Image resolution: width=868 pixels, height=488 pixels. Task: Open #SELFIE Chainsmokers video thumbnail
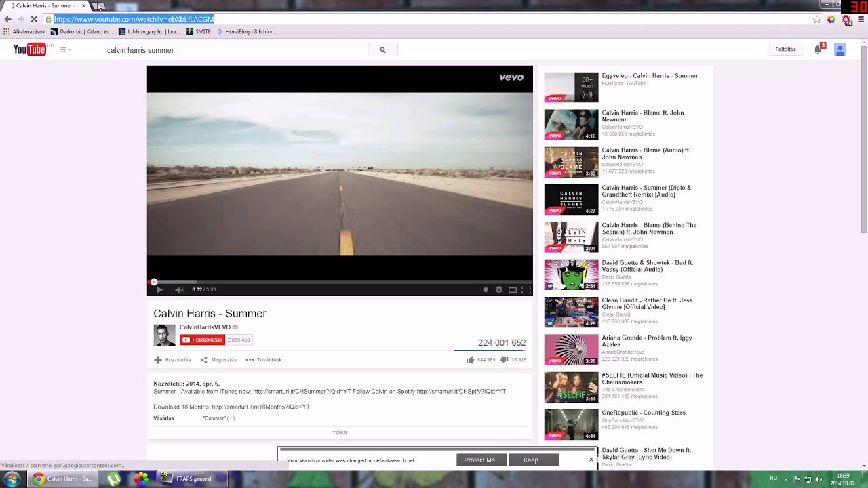click(571, 387)
